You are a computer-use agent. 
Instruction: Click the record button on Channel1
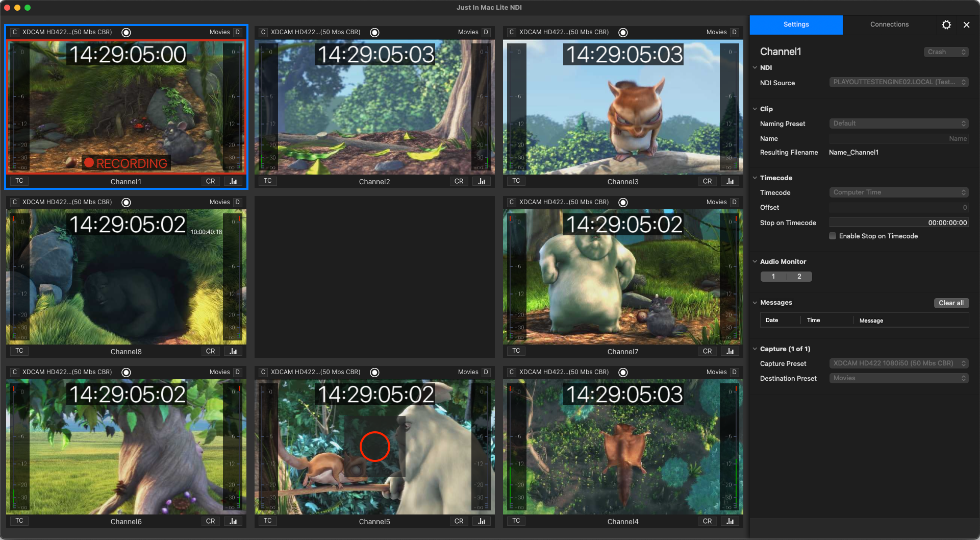coord(127,32)
